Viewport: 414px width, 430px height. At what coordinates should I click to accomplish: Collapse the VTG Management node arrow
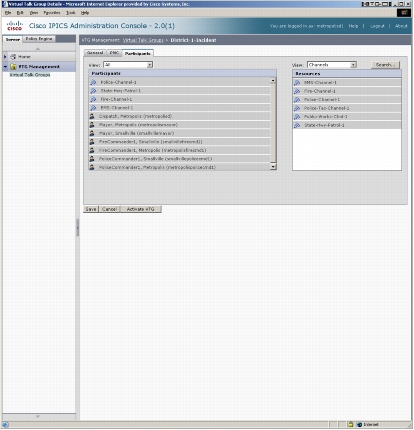(x=5, y=67)
